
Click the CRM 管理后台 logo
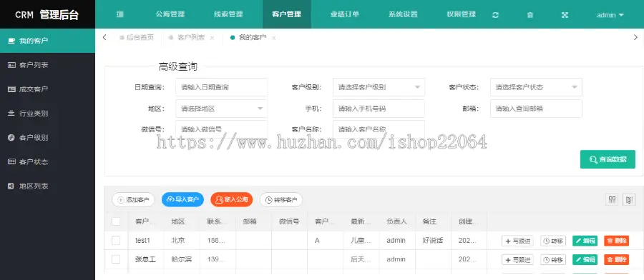point(47,15)
